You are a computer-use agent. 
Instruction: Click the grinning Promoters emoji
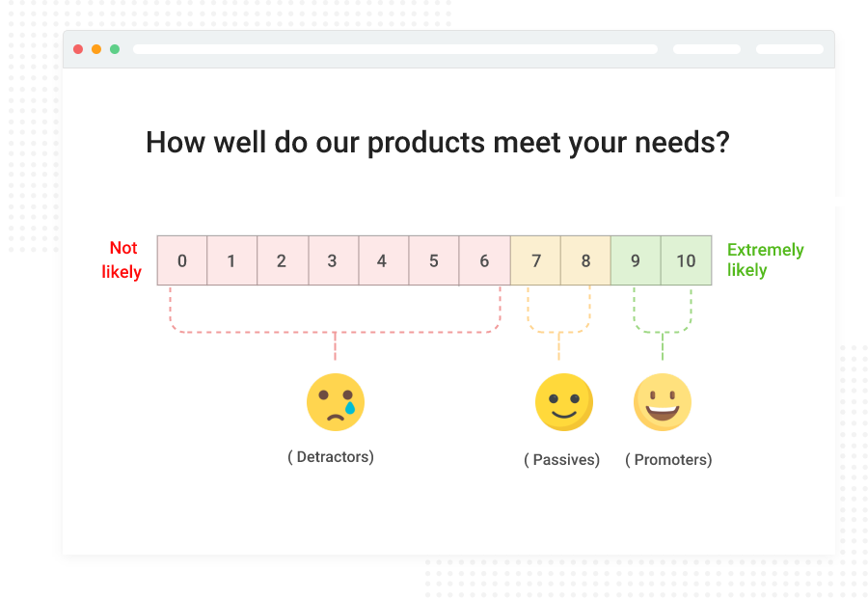(x=663, y=402)
